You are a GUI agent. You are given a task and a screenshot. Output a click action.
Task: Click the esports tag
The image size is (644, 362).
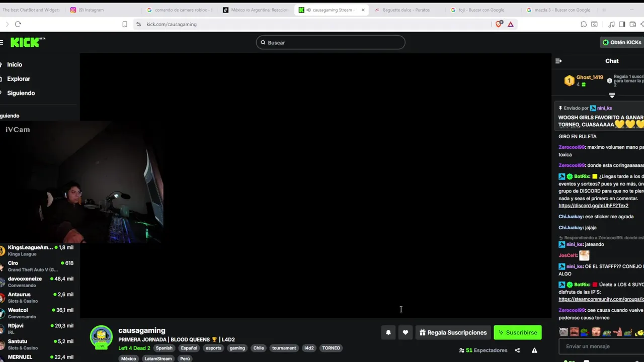[x=213, y=348]
